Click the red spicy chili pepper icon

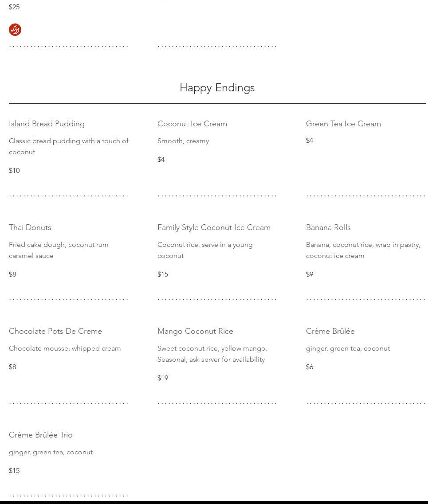15,30
